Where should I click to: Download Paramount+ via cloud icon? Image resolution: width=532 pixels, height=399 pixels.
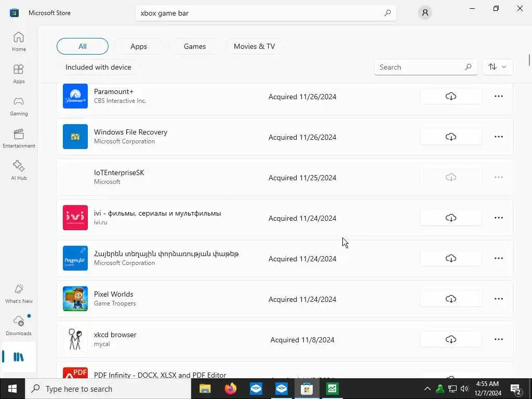coord(450,96)
